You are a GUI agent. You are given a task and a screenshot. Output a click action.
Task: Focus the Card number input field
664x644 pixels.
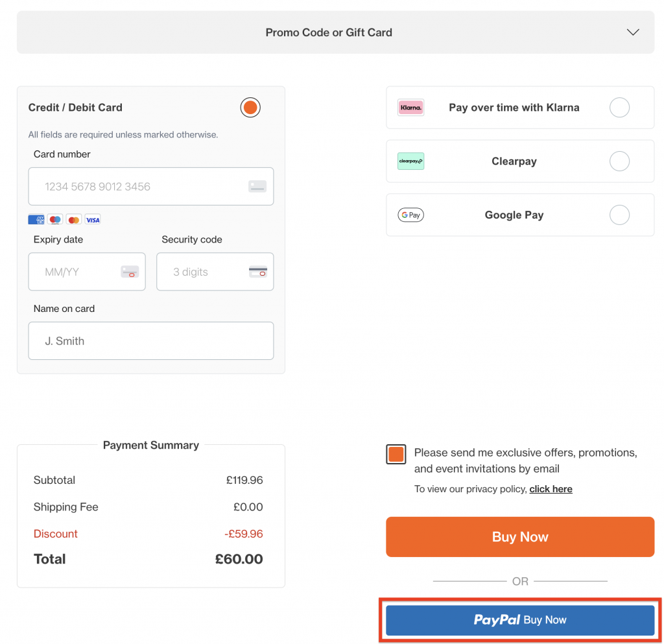143,187
